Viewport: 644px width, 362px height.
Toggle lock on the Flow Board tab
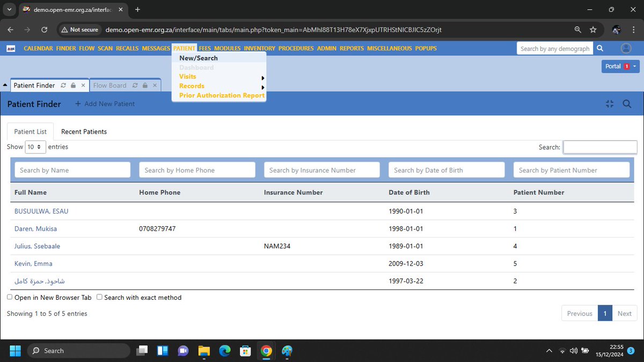click(x=145, y=85)
